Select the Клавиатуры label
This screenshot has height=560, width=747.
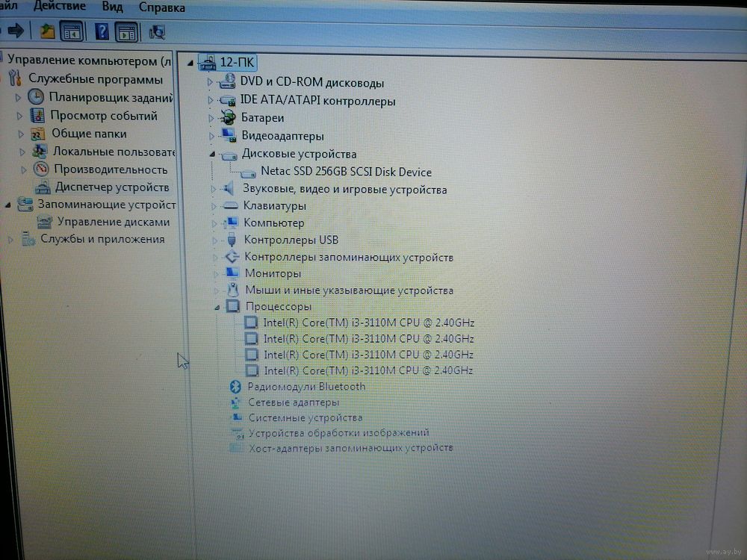[x=274, y=206]
